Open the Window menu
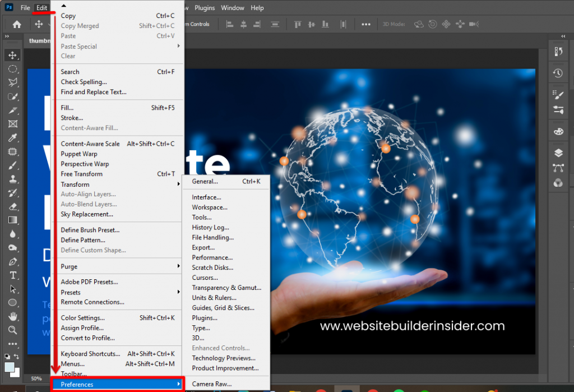This screenshot has height=392, width=574. tap(232, 8)
